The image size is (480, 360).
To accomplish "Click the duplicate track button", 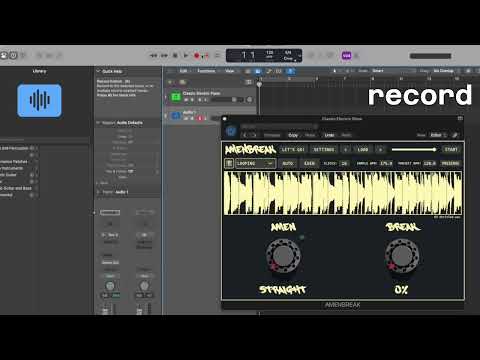I will click(182, 82).
